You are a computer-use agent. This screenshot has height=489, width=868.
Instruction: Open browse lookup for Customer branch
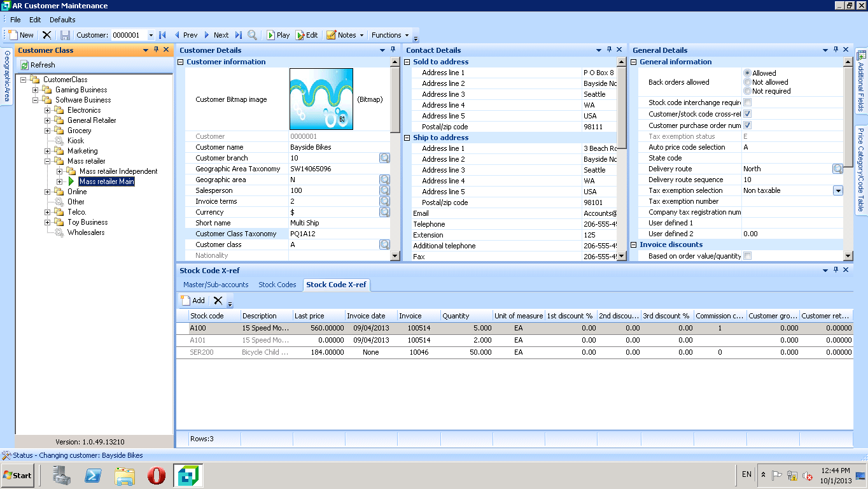[x=384, y=158]
